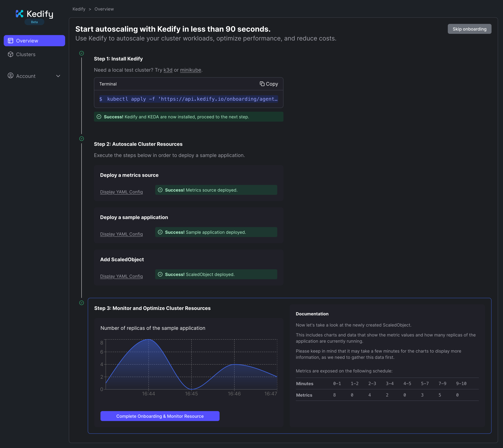Expand Display YAML Config for sample application

coord(121,234)
